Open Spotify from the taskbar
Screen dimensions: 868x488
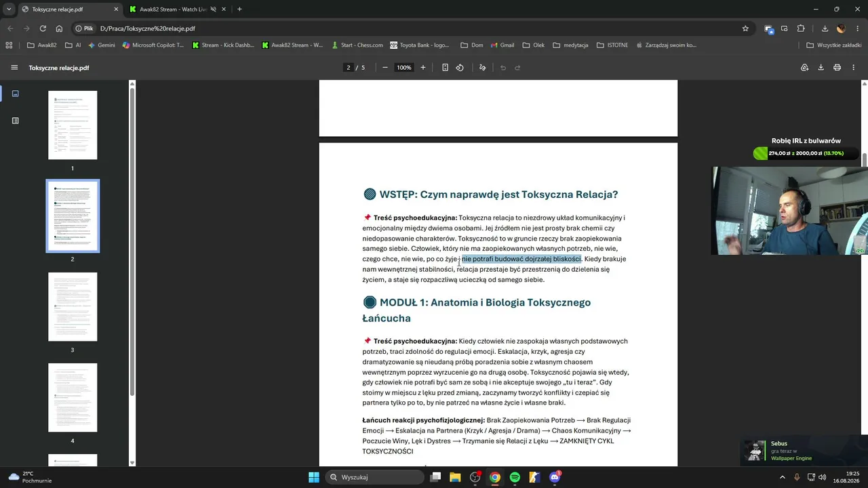point(515,477)
